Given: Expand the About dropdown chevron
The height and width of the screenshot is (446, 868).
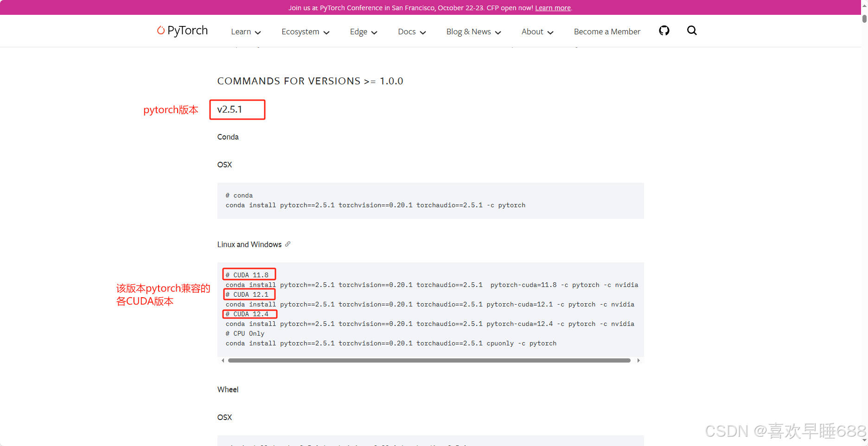Looking at the screenshot, I should (x=550, y=32).
